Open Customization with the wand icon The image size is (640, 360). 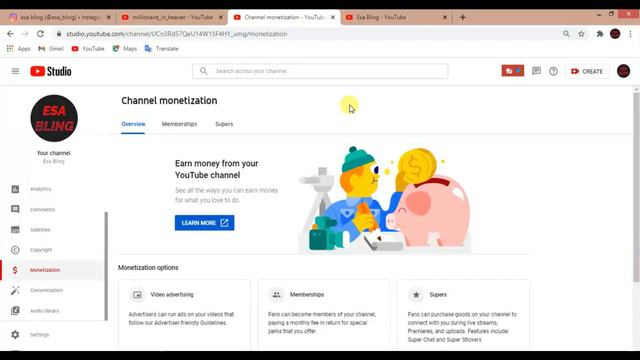15,290
